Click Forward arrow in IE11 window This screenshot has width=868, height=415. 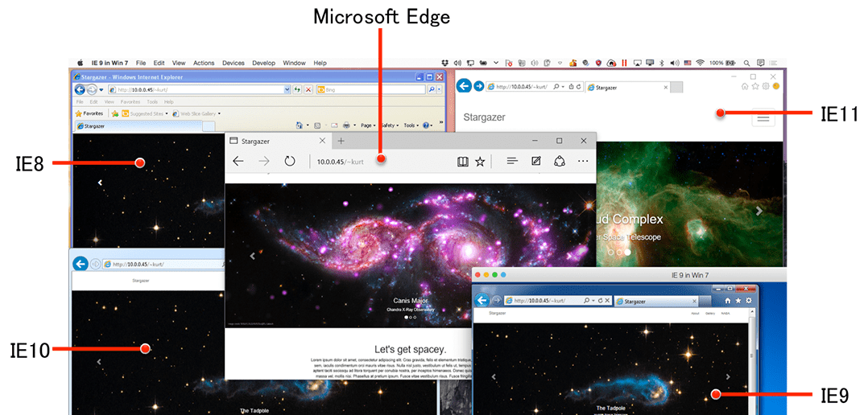[x=479, y=86]
